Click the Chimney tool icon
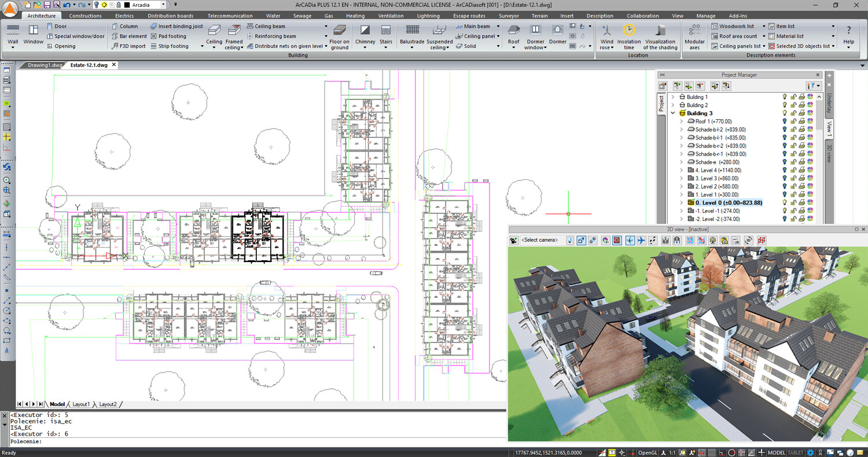This screenshot has height=457, width=868. pyautogui.click(x=365, y=34)
